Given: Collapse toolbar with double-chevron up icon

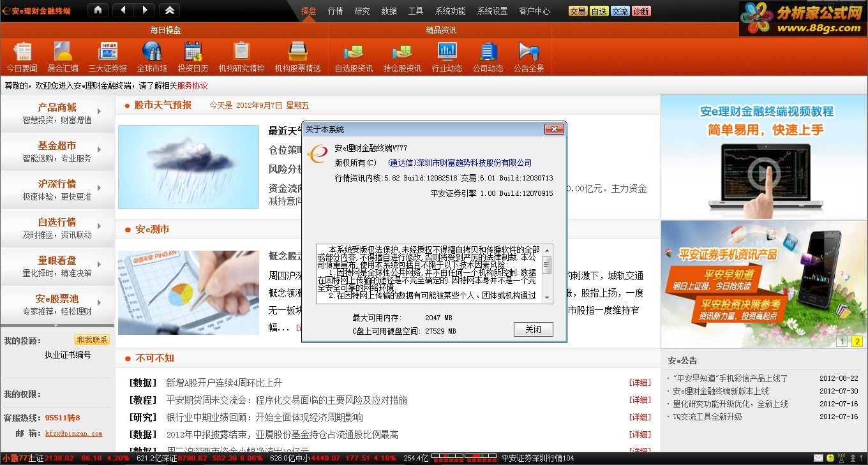Looking at the screenshot, I should (170, 10).
